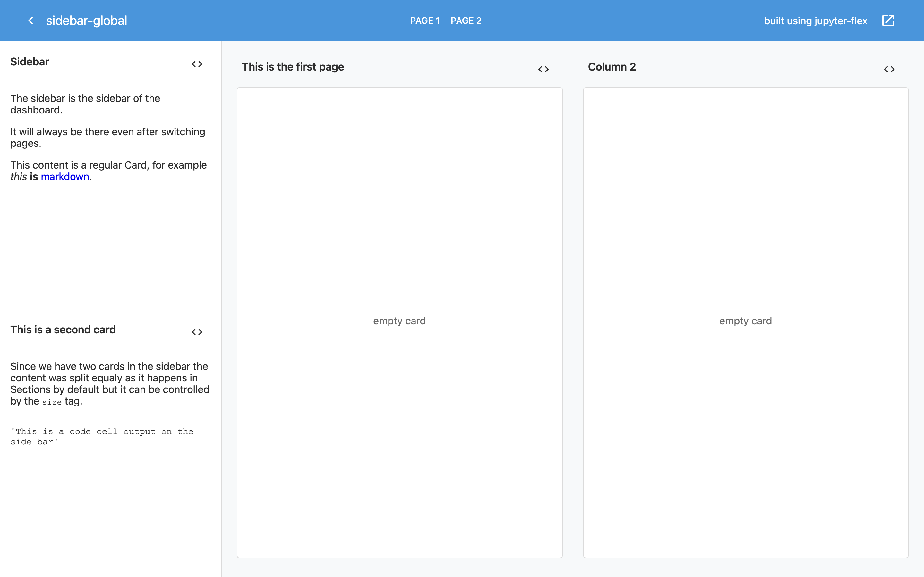Click the 'Column 2' heading
The image size is (924, 577).
click(x=612, y=67)
